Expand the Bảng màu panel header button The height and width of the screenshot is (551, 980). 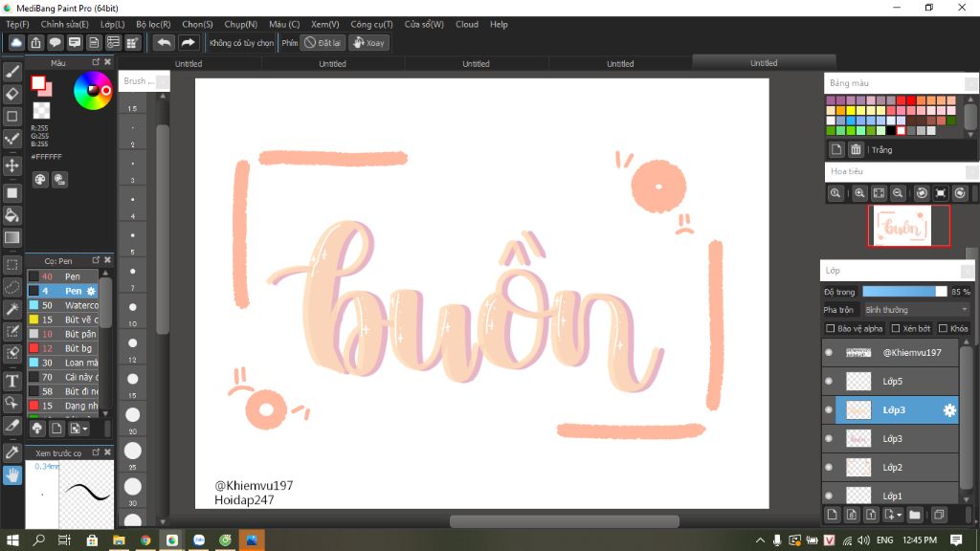(971, 83)
